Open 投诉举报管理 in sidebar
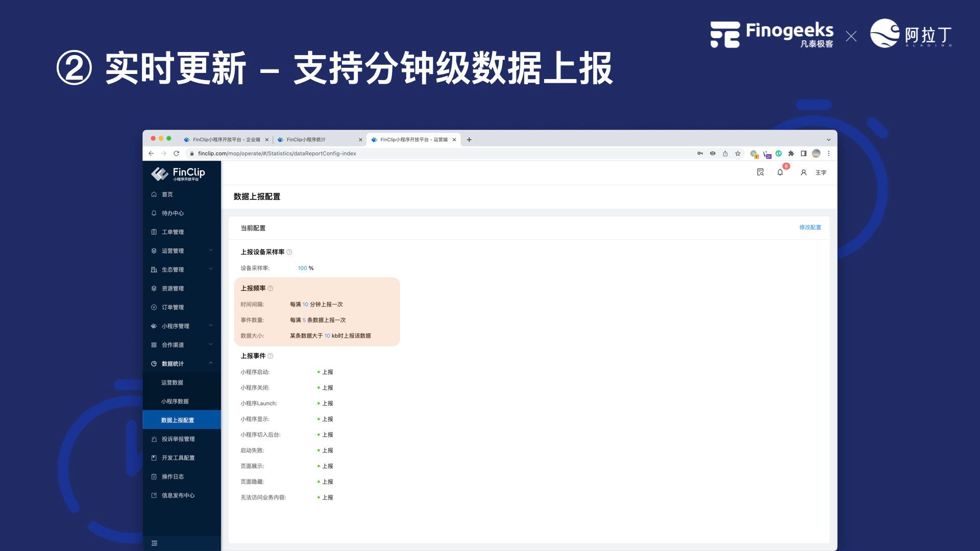980x551 pixels. (178, 439)
